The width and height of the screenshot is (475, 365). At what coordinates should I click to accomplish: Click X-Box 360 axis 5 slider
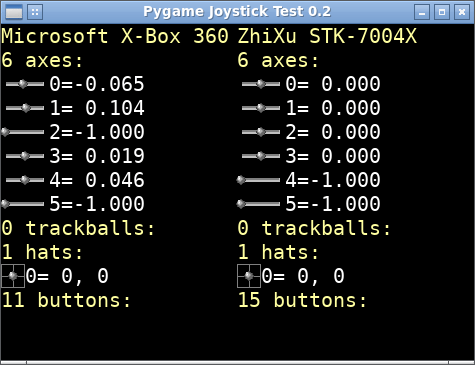(23, 204)
